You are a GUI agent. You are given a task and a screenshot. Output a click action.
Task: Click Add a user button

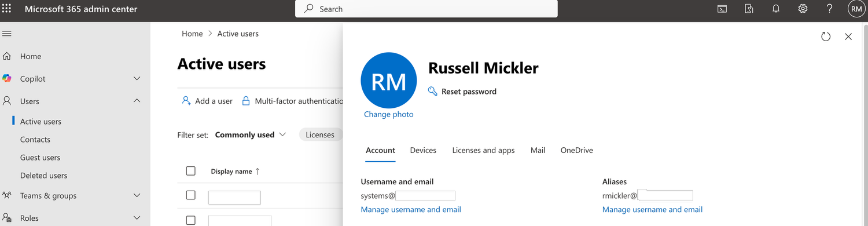tap(207, 101)
